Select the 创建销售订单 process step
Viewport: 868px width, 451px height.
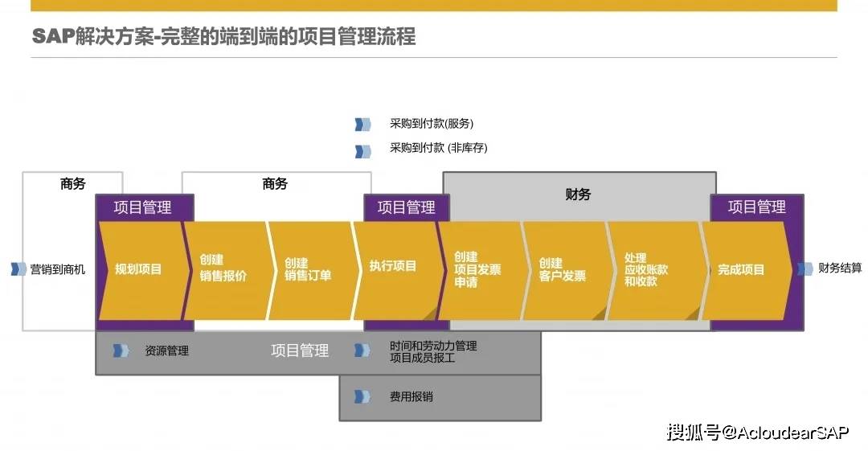(x=313, y=270)
